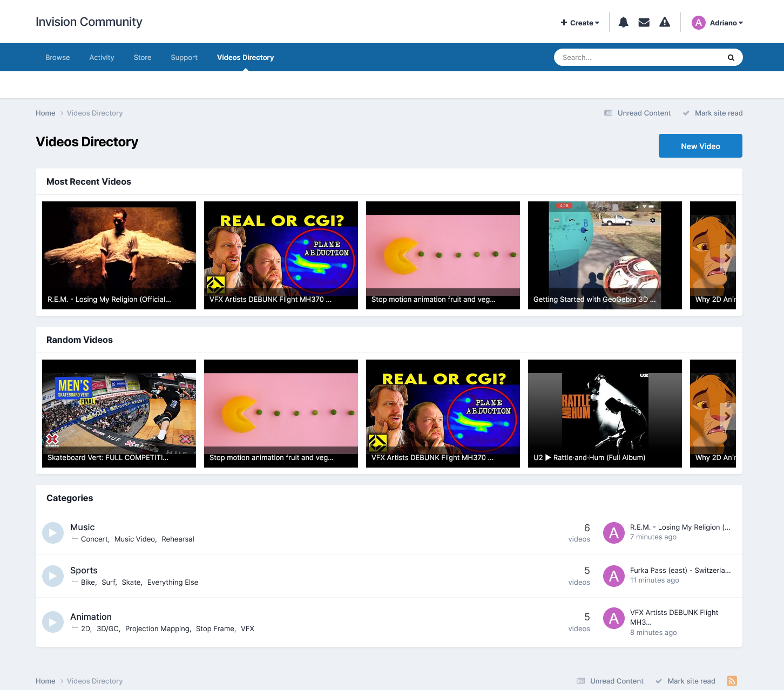Click Unread Content in the footer
The height and width of the screenshot is (690, 784).
[616, 681]
